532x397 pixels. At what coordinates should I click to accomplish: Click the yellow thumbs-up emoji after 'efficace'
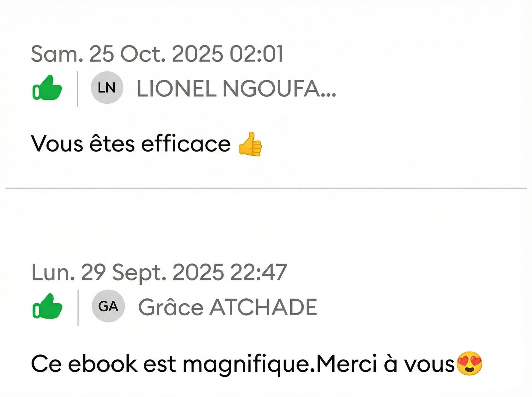(x=250, y=144)
